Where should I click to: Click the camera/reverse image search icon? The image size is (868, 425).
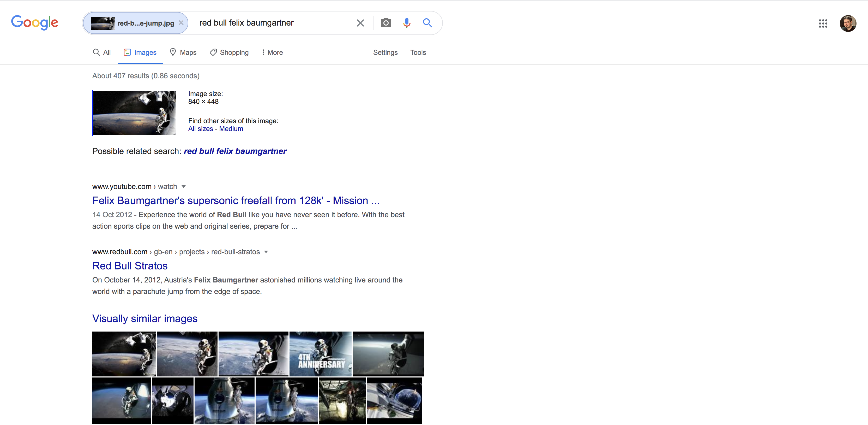point(386,23)
